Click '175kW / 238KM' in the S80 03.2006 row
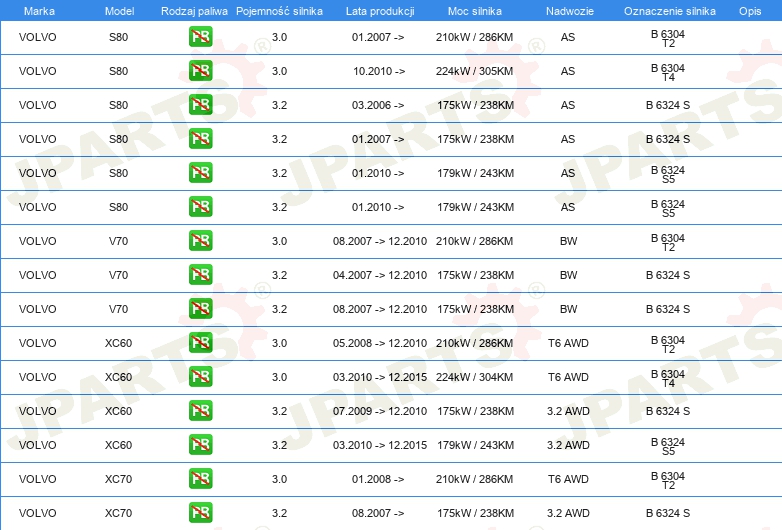The width and height of the screenshot is (782, 530). pyautogui.click(x=475, y=105)
